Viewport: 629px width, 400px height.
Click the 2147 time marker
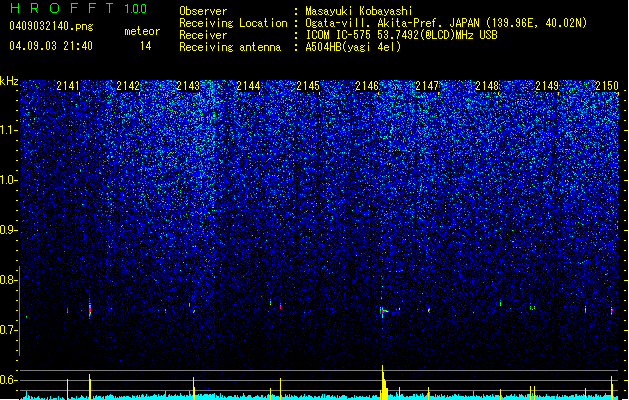[427, 86]
